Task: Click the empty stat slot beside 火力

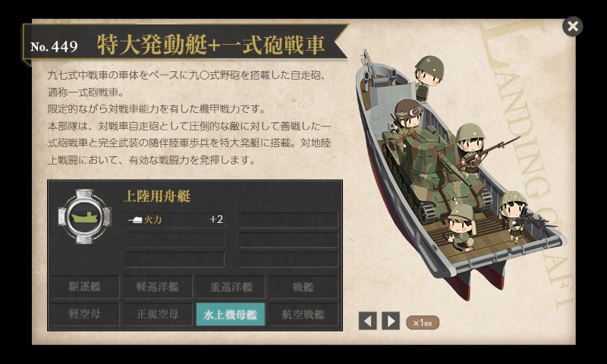Action: point(288,220)
